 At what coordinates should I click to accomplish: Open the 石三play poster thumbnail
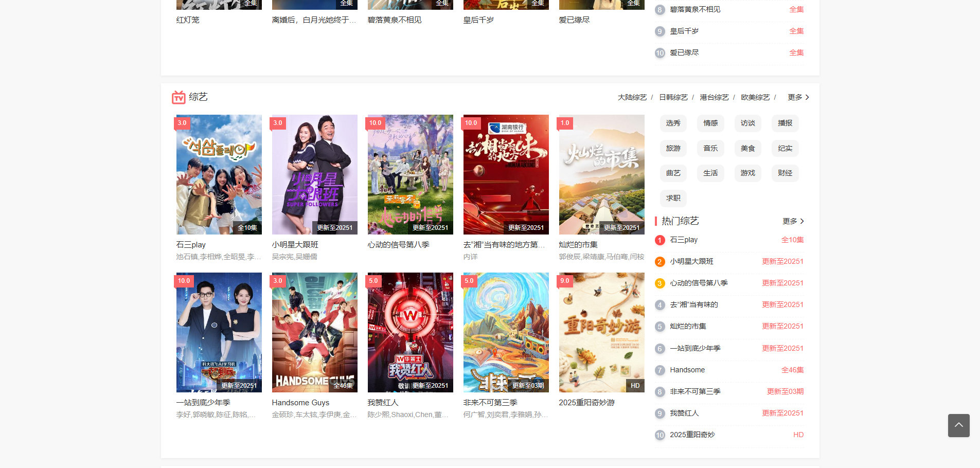click(x=219, y=174)
